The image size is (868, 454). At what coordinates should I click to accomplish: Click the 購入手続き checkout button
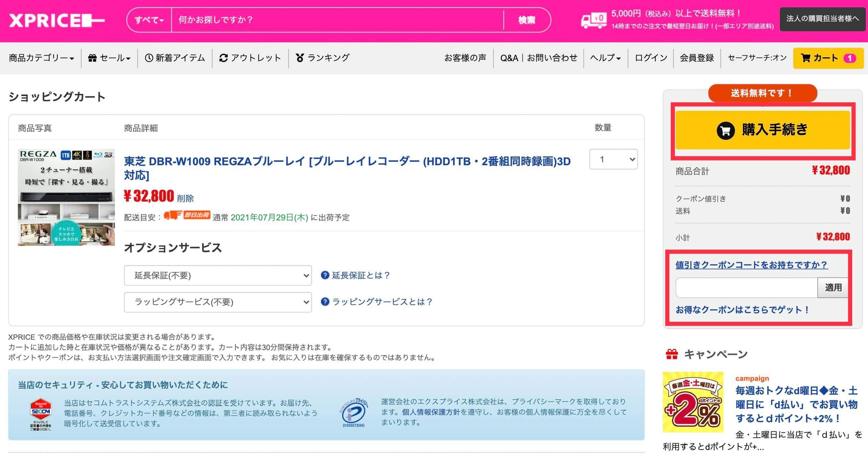[x=763, y=130]
